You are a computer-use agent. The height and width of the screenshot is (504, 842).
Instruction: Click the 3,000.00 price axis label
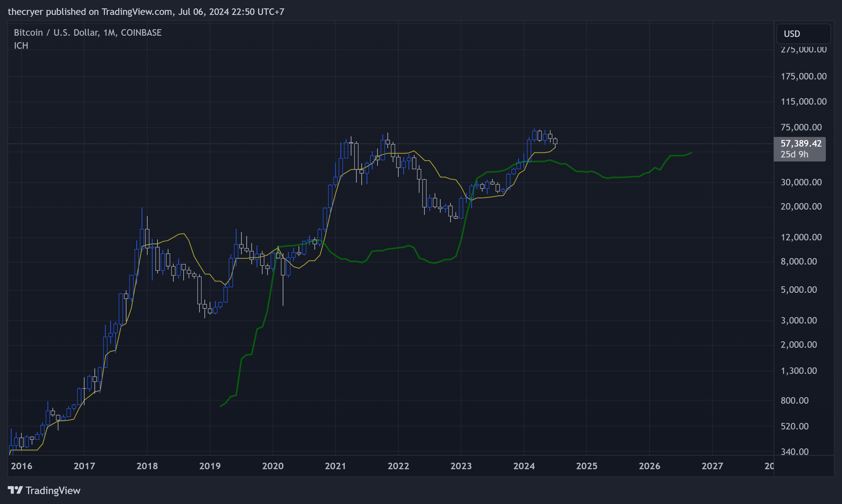pyautogui.click(x=799, y=320)
